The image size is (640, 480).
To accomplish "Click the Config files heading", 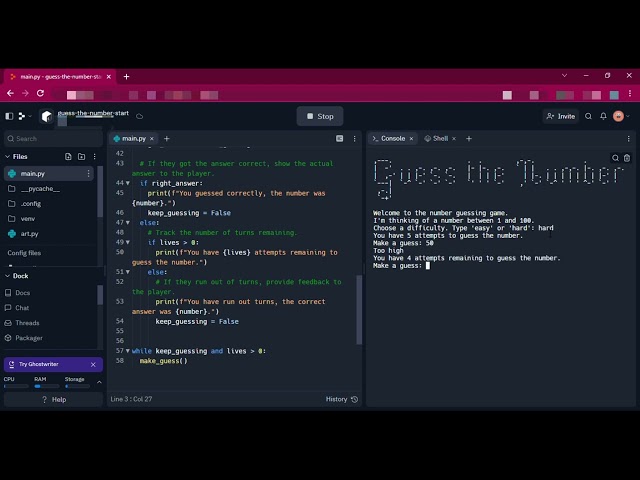I will tap(24, 253).
